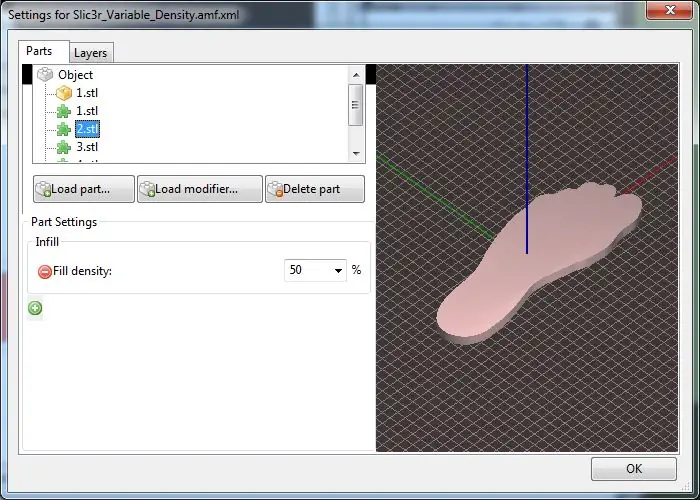Click the yellow cube icon beside the first 1.stl
Viewport: 700px width, 500px height.
pyautogui.click(x=64, y=93)
